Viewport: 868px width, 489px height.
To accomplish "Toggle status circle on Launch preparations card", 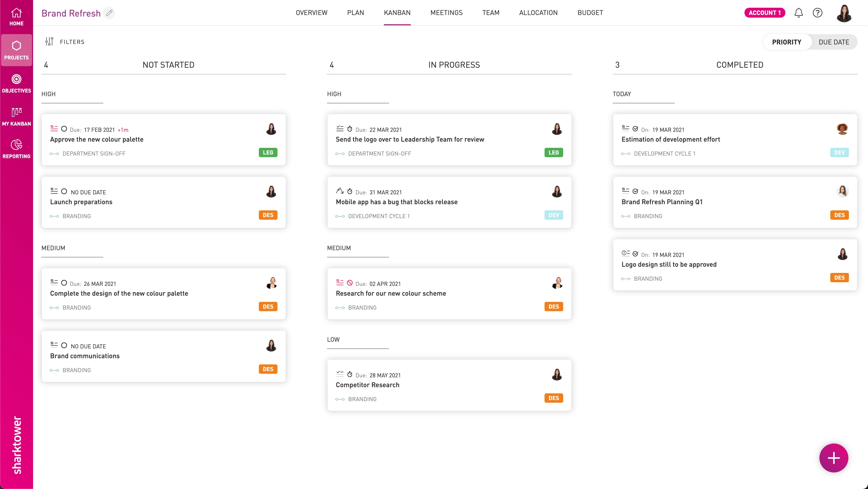I will (64, 192).
